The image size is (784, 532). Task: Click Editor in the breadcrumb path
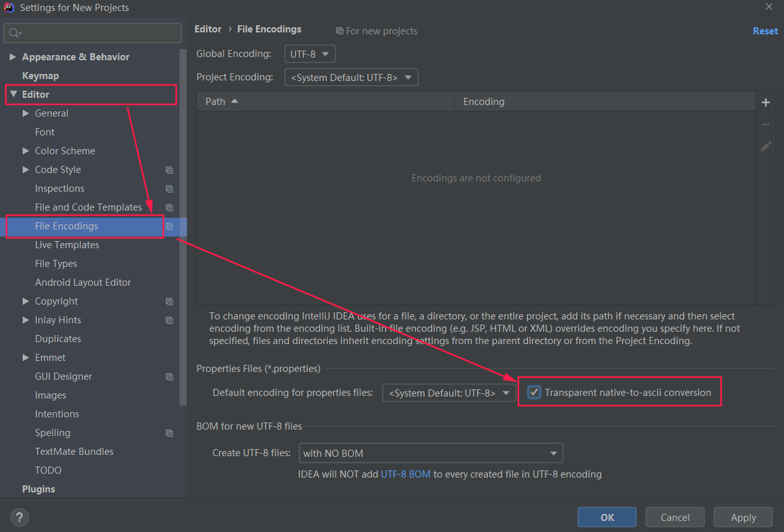[208, 29]
